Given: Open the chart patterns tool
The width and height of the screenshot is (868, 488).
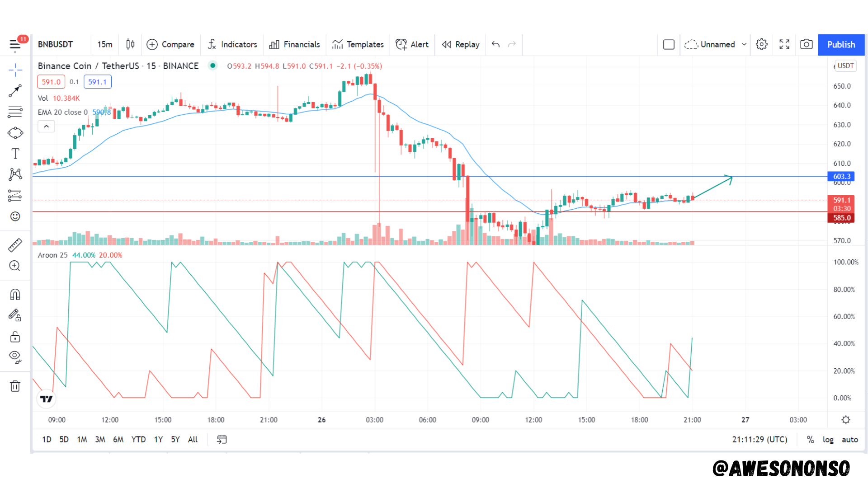Looking at the screenshot, I should [x=15, y=174].
